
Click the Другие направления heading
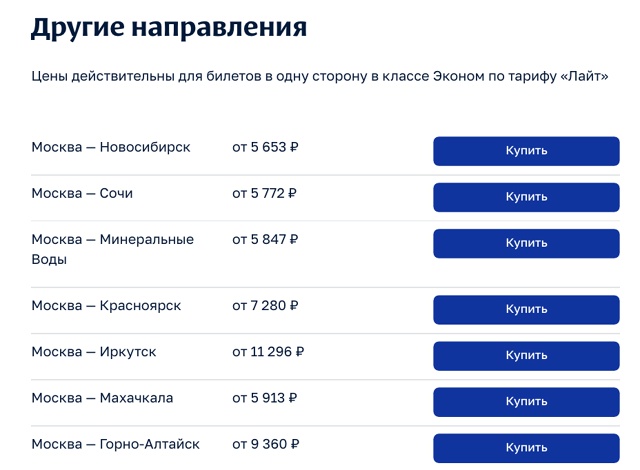pyautogui.click(x=169, y=26)
